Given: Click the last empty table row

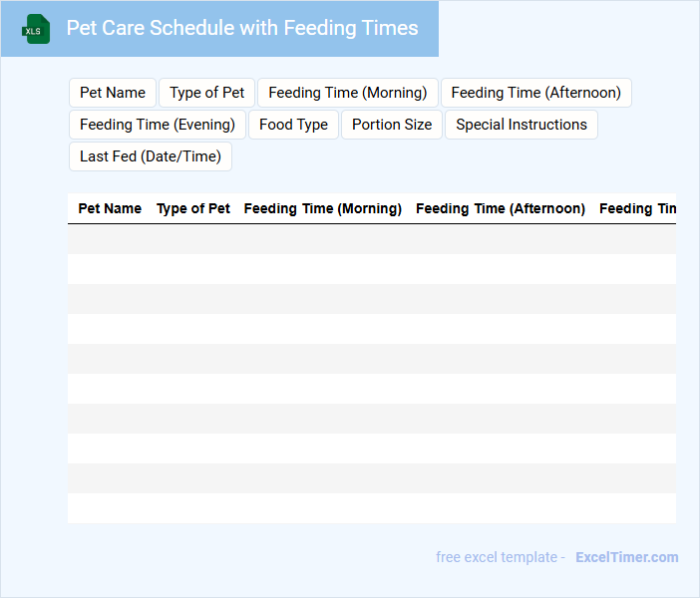Looking at the screenshot, I should (371, 508).
